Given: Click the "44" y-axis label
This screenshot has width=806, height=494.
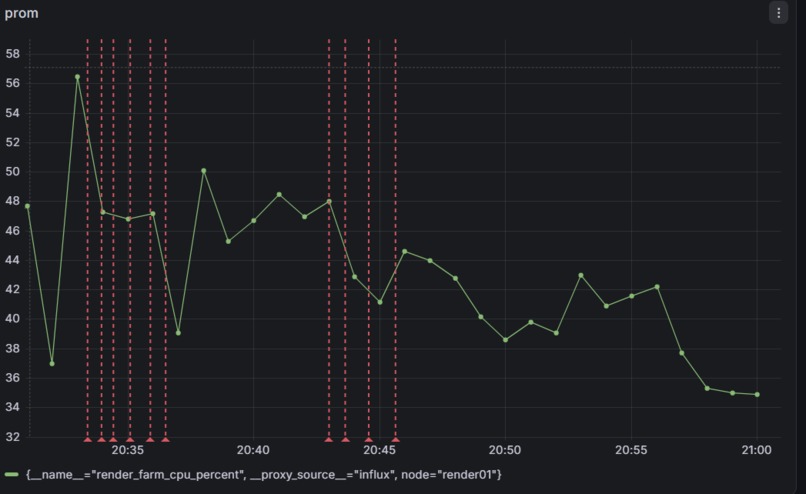Looking at the screenshot, I should click(x=13, y=260).
